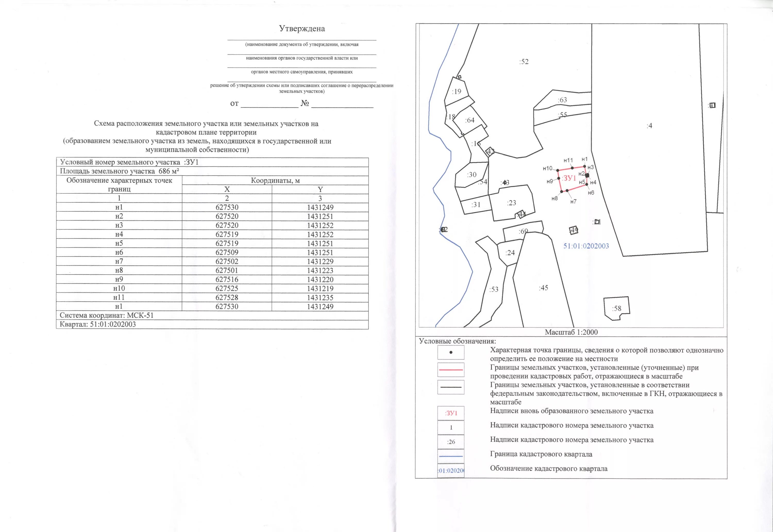Click the 'Масштаб 1:2000' caption
The width and height of the screenshot is (773, 532).
(571, 332)
